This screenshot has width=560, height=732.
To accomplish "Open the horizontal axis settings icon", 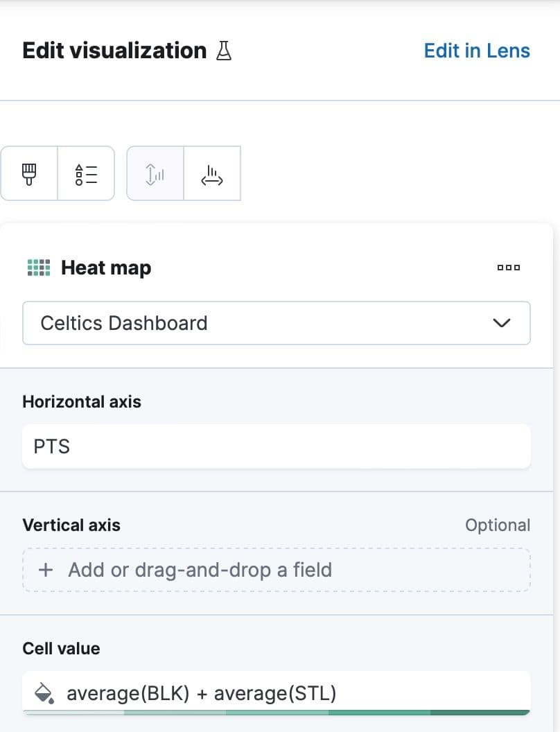I will pos(212,173).
